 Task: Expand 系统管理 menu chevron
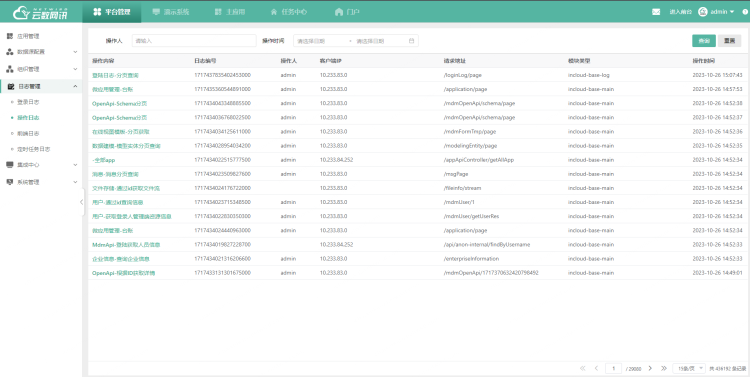[x=75, y=182]
